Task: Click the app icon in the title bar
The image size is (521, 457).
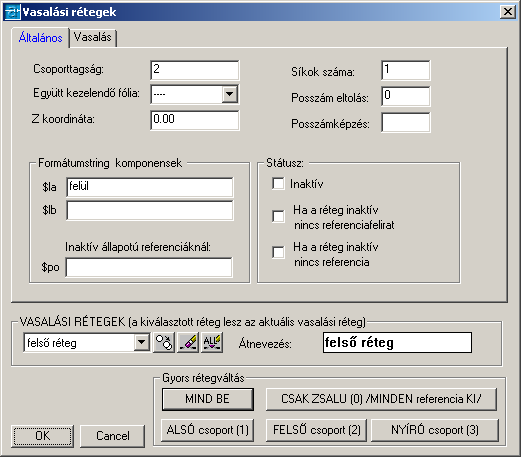Action: click(13, 12)
